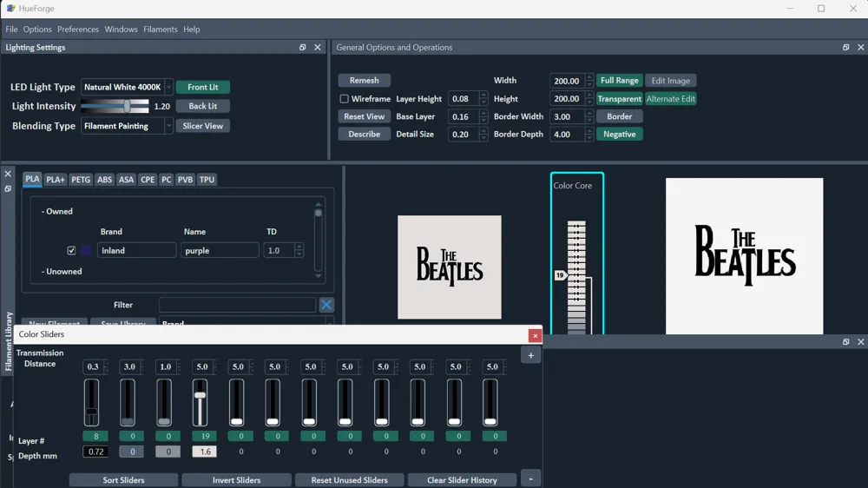The width and height of the screenshot is (868, 488).
Task: Adjust the Width value stepper
Action: coord(589,81)
